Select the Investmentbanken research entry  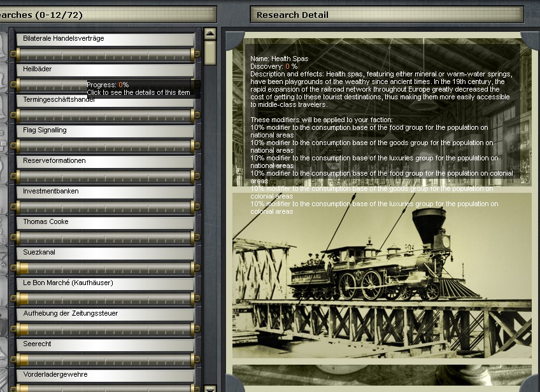[105, 192]
